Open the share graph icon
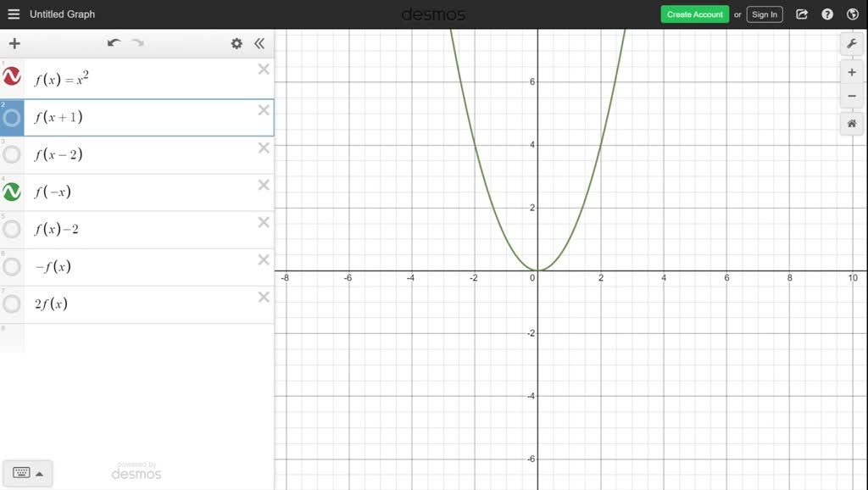This screenshot has width=868, height=490. (x=800, y=14)
